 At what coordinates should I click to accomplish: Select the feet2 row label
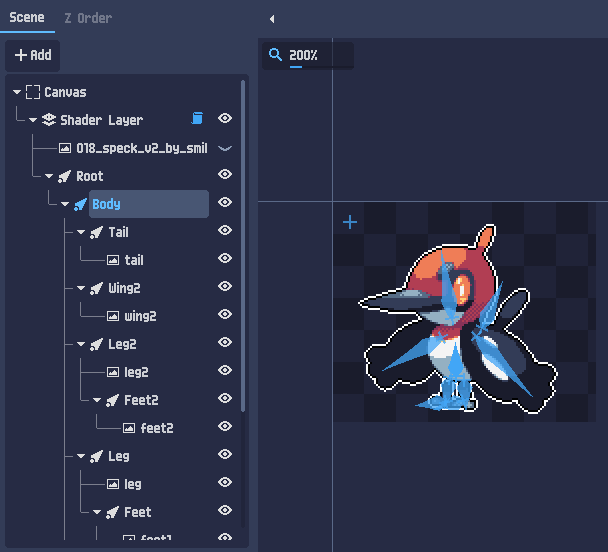click(x=157, y=428)
